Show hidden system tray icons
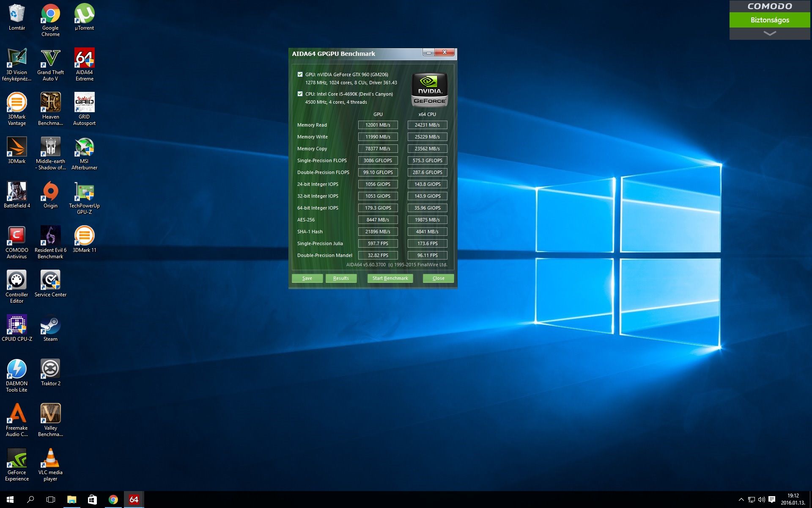This screenshot has height=508, width=812. [x=741, y=500]
